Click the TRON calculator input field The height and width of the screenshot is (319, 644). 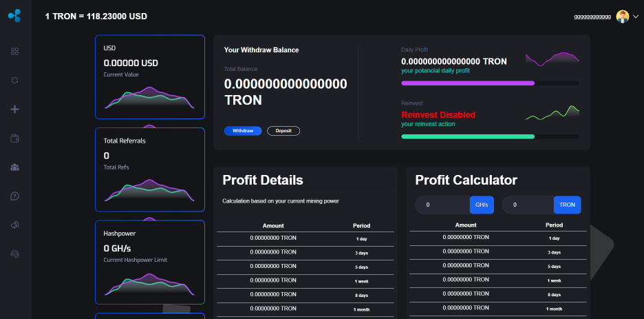coord(528,205)
